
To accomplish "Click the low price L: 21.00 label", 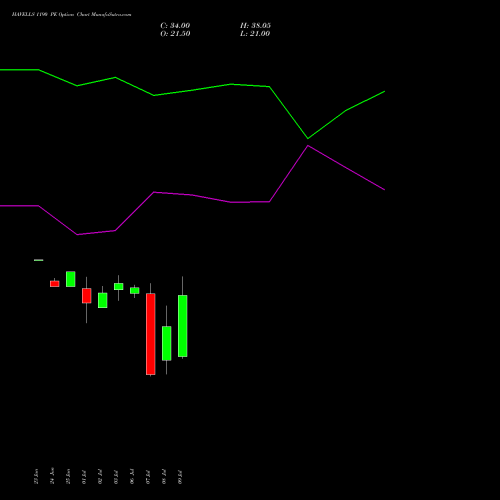I will [255, 34].
